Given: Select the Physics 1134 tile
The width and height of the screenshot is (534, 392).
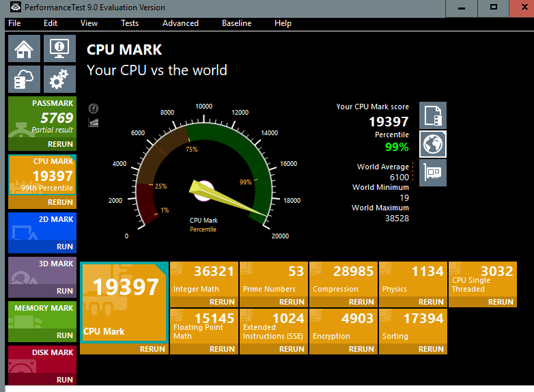Looking at the screenshot, I should pos(413,279).
